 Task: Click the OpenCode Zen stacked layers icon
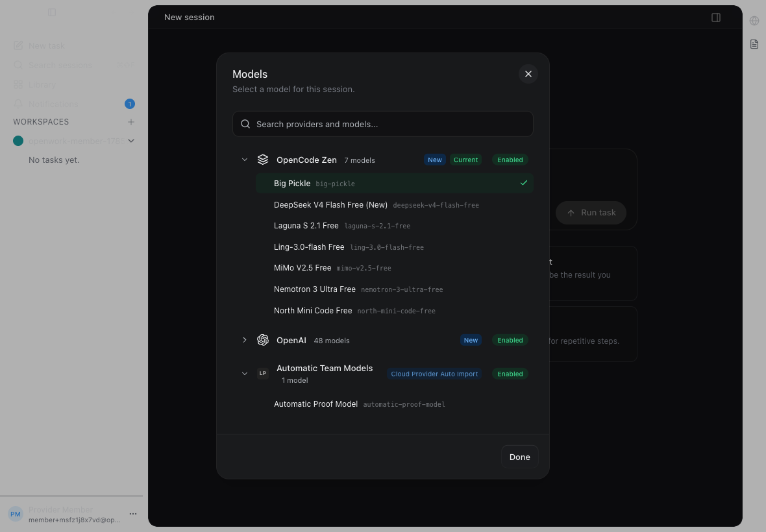point(263,160)
